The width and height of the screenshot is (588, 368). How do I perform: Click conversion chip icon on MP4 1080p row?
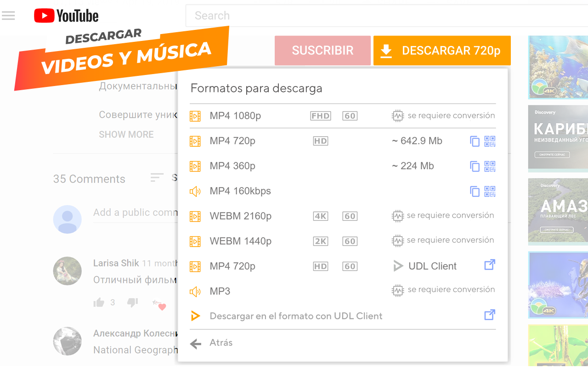[397, 116]
